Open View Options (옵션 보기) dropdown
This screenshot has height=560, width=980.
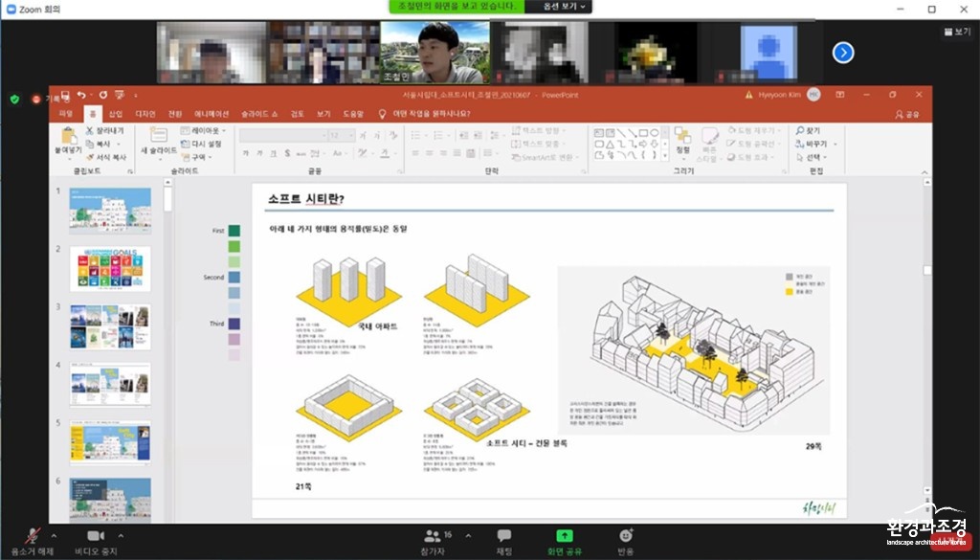[565, 7]
